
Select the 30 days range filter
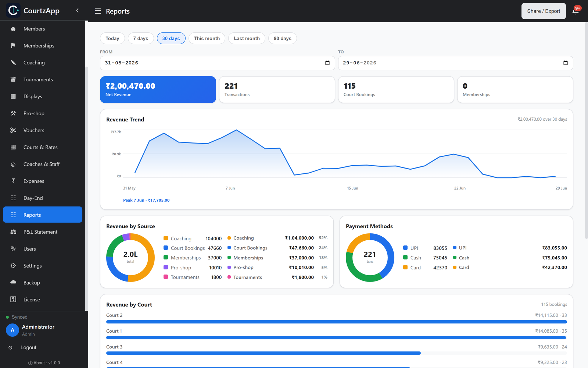171,38
